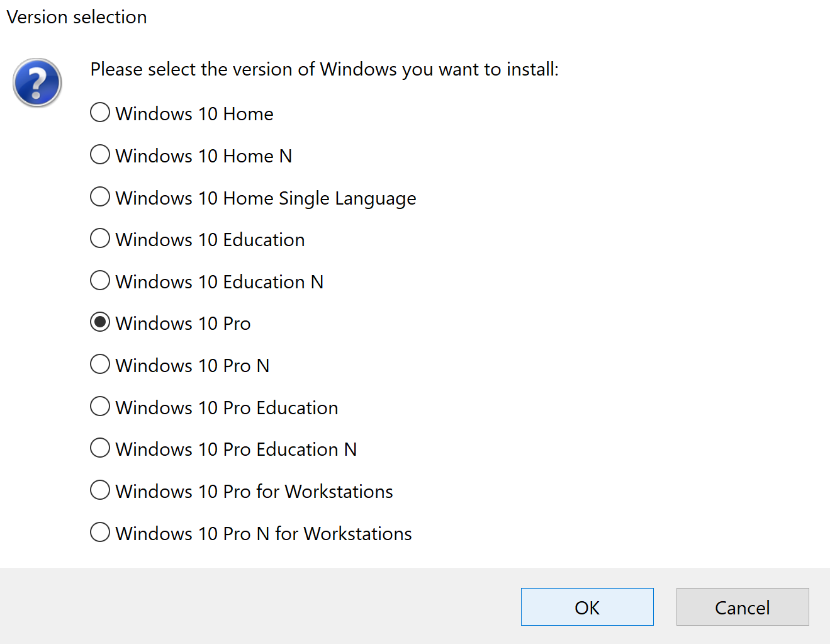The width and height of the screenshot is (830, 644).
Task: Cancel the version selection dialog
Action: click(x=743, y=607)
